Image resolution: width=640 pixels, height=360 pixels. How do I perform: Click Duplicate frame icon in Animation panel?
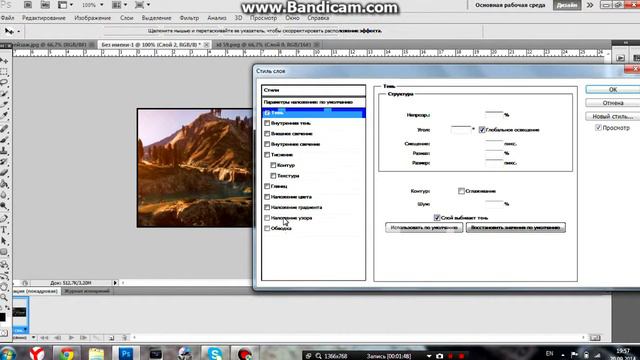[111, 338]
